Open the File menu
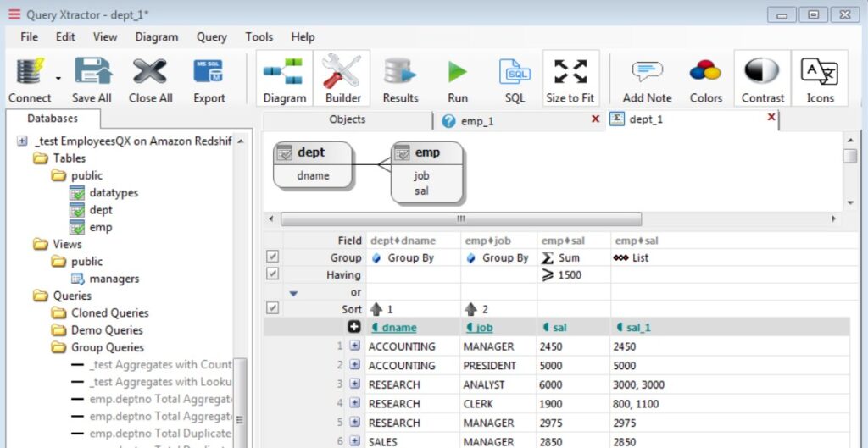Image resolution: width=868 pixels, height=448 pixels. (x=30, y=37)
